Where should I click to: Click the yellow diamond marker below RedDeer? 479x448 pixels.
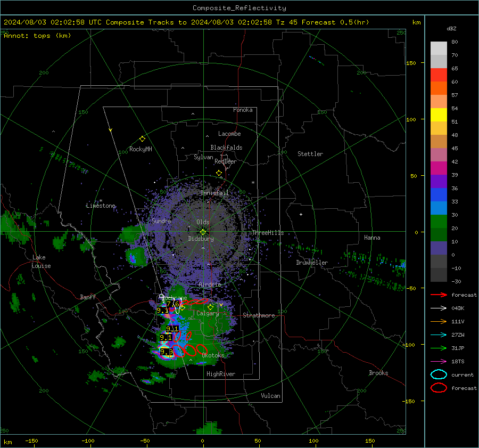pyautogui.click(x=219, y=173)
